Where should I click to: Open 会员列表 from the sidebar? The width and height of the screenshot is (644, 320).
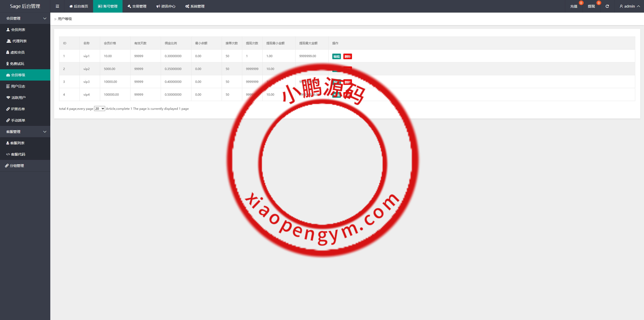pyautogui.click(x=18, y=30)
